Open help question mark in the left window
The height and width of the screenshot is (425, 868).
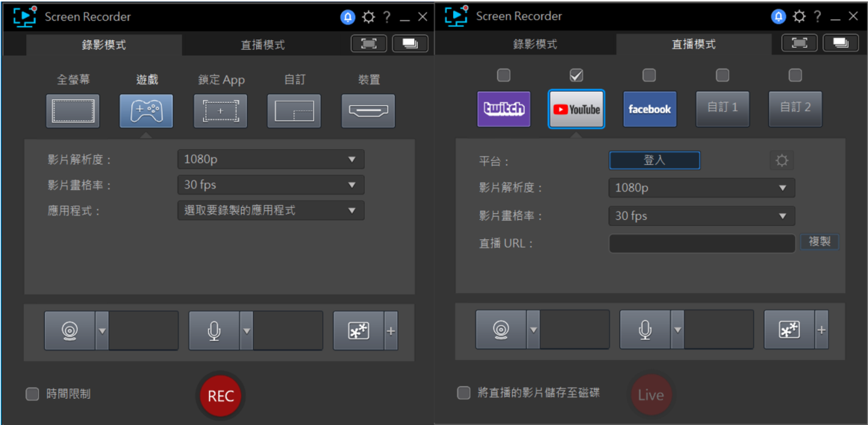click(x=387, y=17)
